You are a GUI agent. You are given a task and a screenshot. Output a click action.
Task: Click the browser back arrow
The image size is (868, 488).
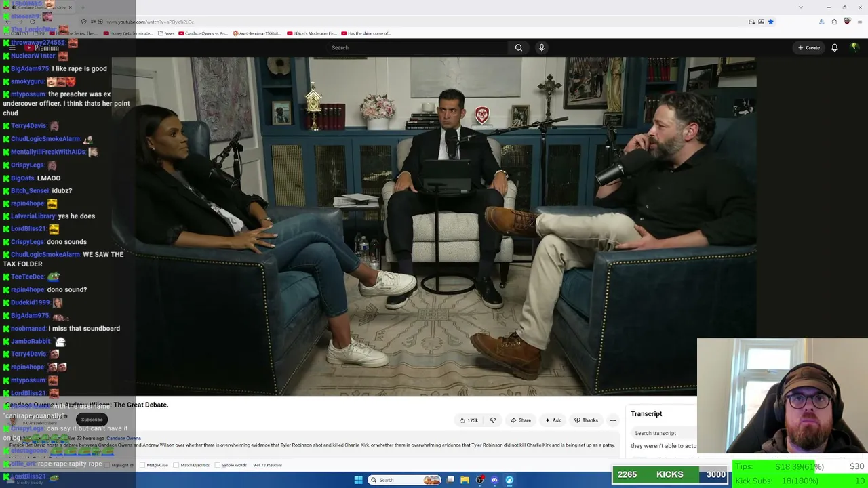coord(7,22)
